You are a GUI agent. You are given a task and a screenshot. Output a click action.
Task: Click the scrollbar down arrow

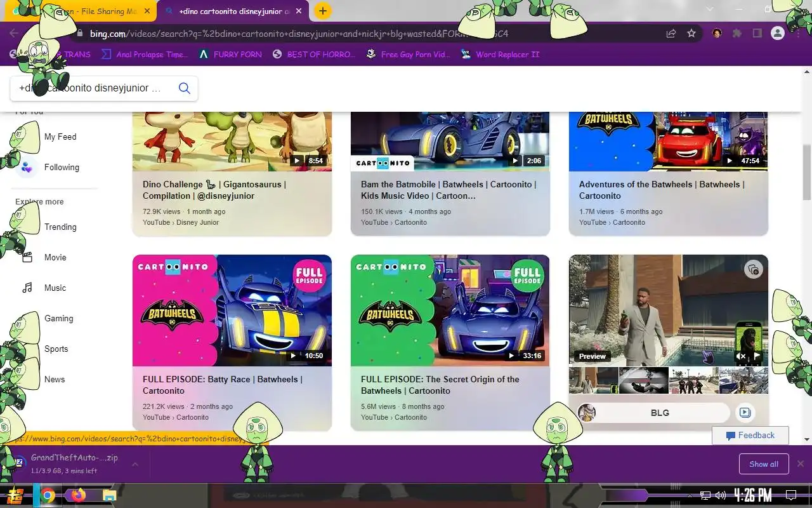(x=807, y=439)
